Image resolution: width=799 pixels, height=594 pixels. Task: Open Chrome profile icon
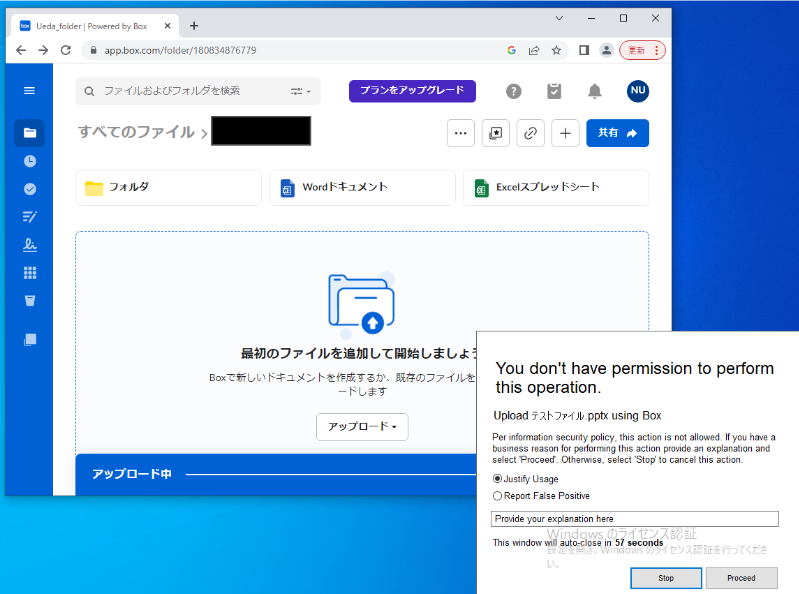(x=606, y=50)
